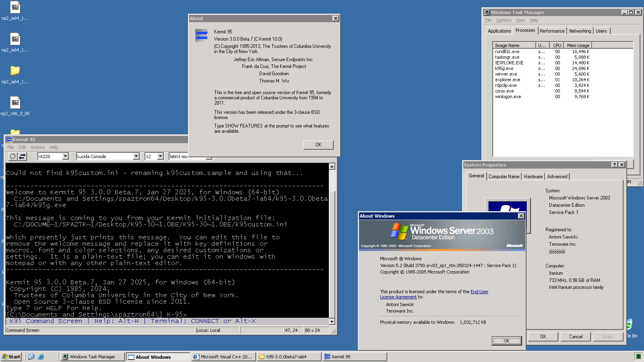Image resolution: width=644 pixels, height=362 pixels.
Task: Open the Advanced tab in System Properties
Action: [x=557, y=177]
